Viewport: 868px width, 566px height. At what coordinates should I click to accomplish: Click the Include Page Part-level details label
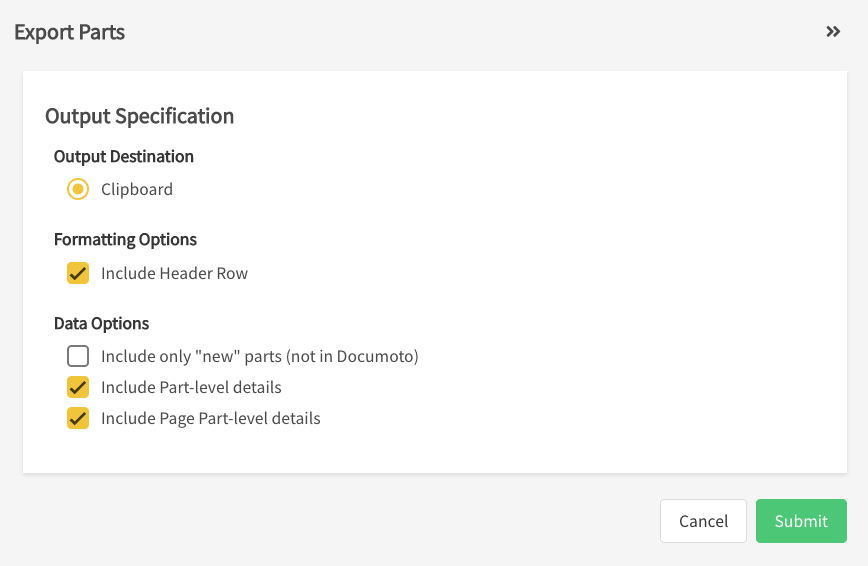(210, 418)
